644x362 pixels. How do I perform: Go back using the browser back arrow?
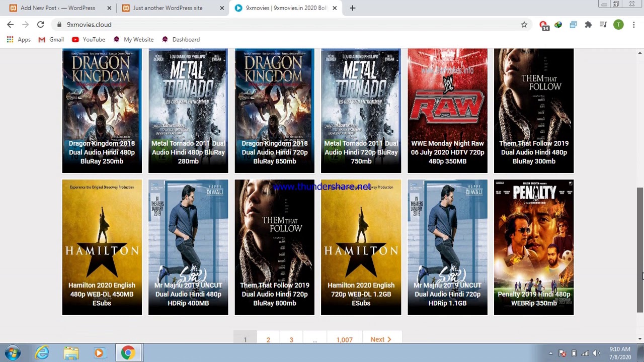click(10, 24)
